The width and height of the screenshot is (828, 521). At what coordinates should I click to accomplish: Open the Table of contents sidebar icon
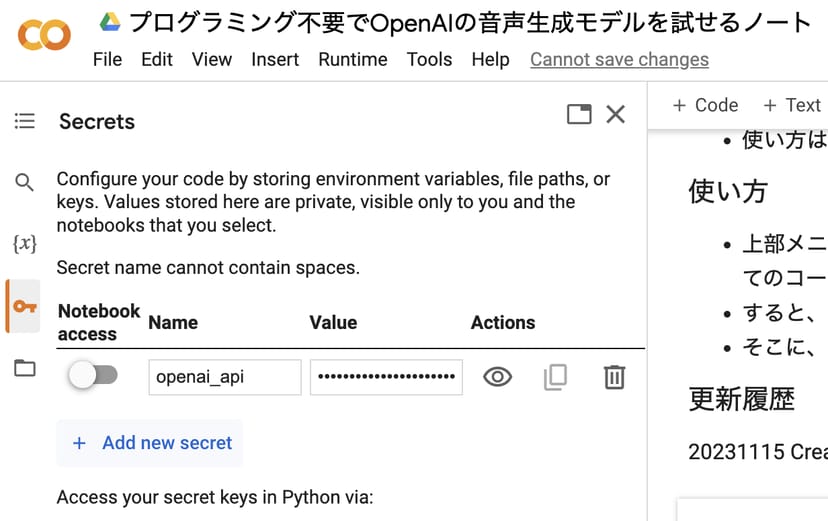[24, 121]
